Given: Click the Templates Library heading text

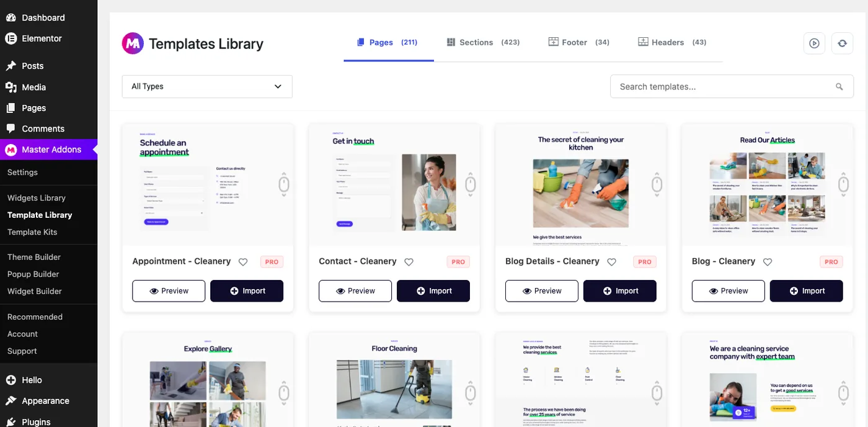Looking at the screenshot, I should point(206,44).
